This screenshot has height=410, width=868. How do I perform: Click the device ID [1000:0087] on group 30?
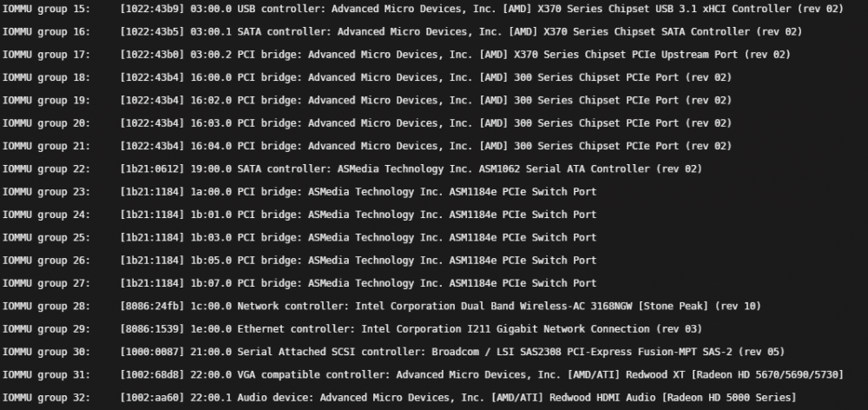[152, 352]
